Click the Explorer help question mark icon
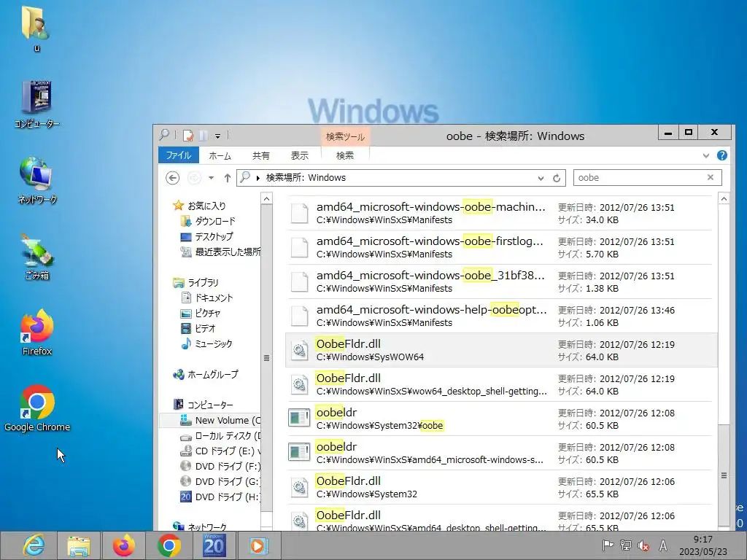Image resolution: width=747 pixels, height=560 pixels. pos(721,155)
